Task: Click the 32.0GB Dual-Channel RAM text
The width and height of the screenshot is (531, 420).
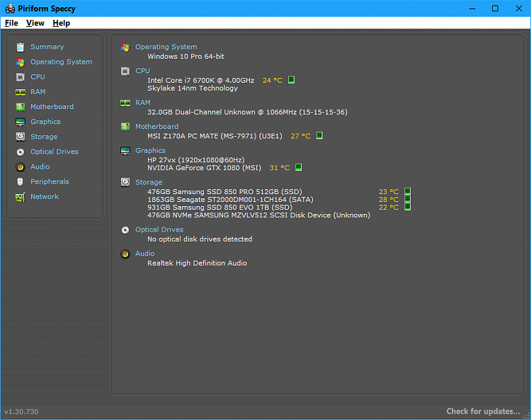Action: click(x=247, y=112)
